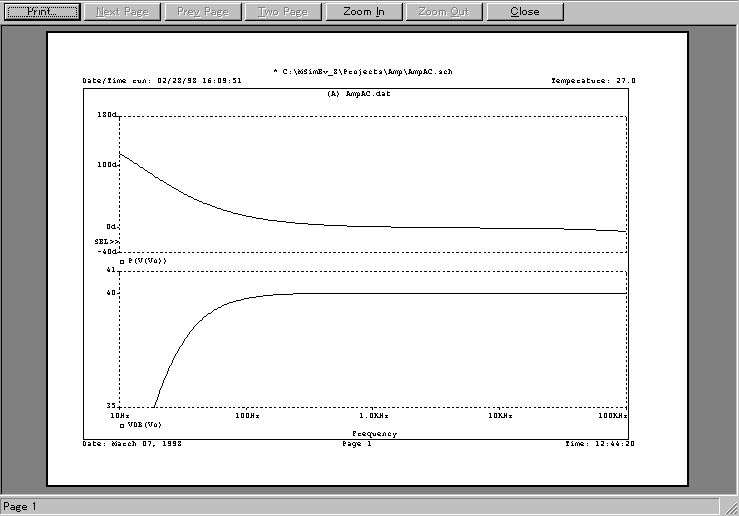Switch to Two Page view
The width and height of the screenshot is (739, 516).
pyautogui.click(x=282, y=12)
